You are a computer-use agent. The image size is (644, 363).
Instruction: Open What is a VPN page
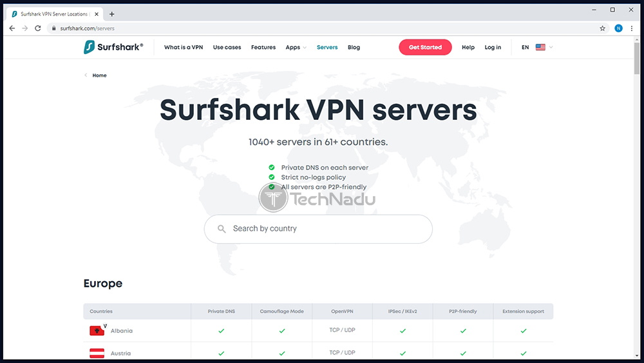pyautogui.click(x=184, y=47)
